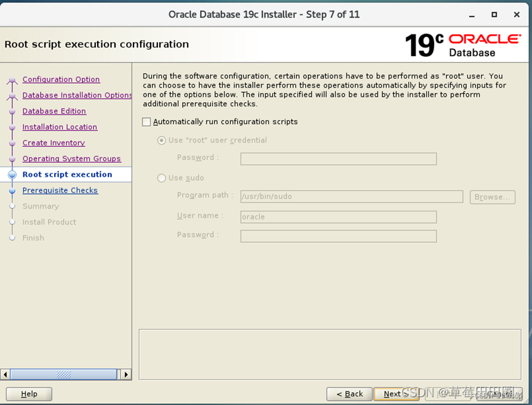The image size is (532, 405).
Task: Go to the Installation Location step
Action: 60,127
